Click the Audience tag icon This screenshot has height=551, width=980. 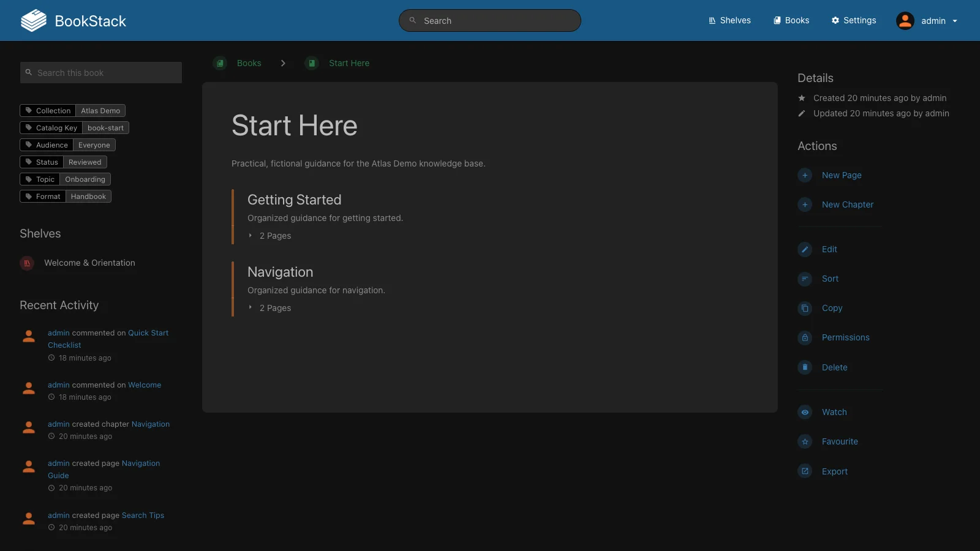coord(28,144)
